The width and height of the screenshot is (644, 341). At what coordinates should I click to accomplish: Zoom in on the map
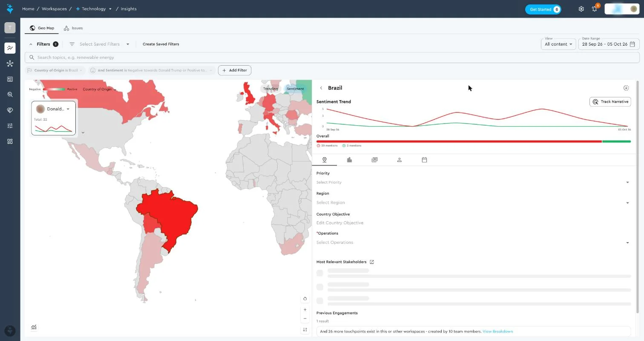pyautogui.click(x=305, y=310)
